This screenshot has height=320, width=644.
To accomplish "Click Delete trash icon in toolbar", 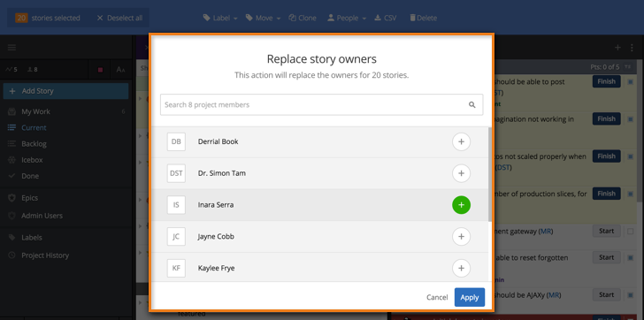I will click(x=412, y=18).
